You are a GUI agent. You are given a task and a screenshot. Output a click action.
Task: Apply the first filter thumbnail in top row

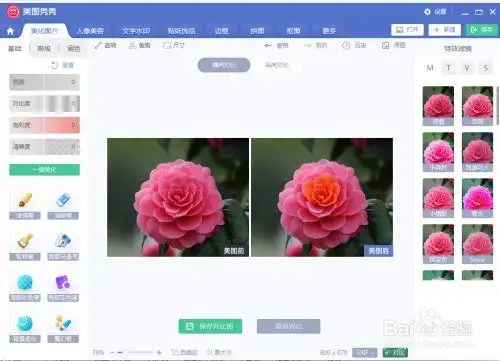(438, 106)
